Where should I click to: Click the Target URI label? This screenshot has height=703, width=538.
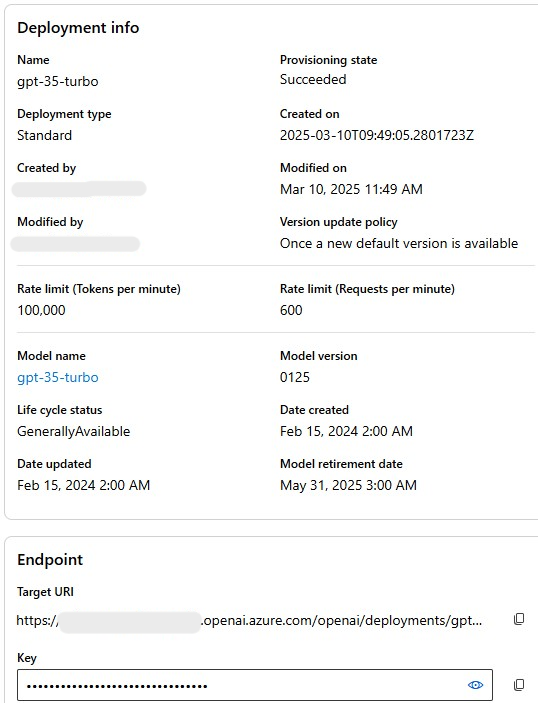click(x=45, y=592)
